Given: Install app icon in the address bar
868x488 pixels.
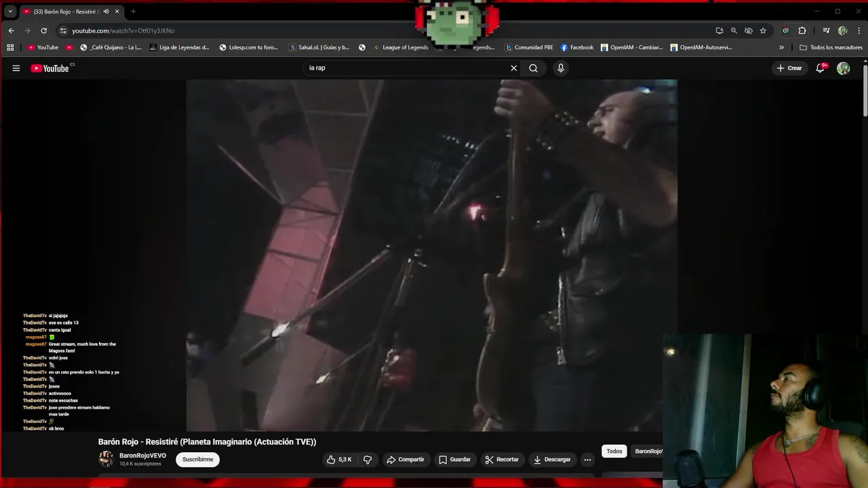Looking at the screenshot, I should point(719,30).
